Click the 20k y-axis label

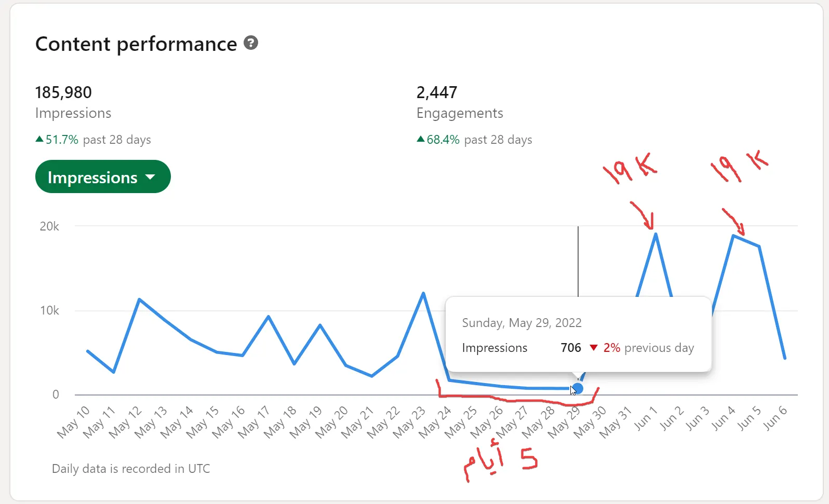pyautogui.click(x=49, y=226)
